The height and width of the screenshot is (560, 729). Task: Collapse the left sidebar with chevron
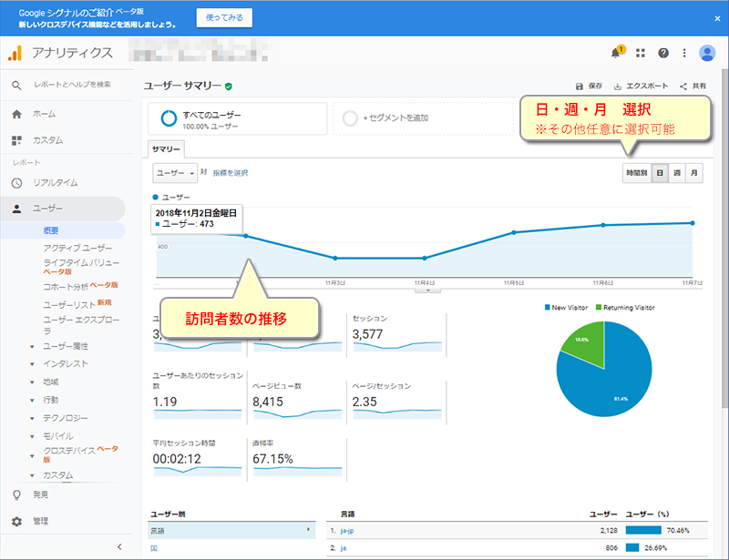(119, 546)
